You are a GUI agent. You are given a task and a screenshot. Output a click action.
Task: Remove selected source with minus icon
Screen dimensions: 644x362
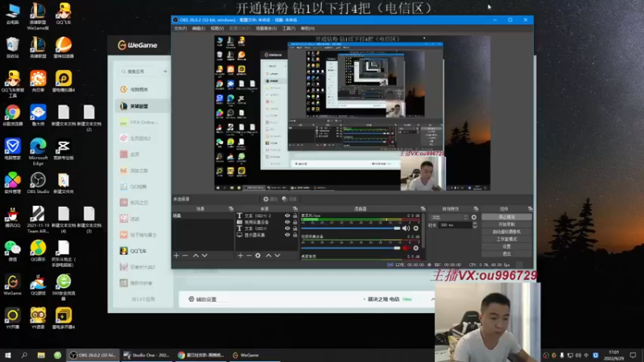[249, 255]
